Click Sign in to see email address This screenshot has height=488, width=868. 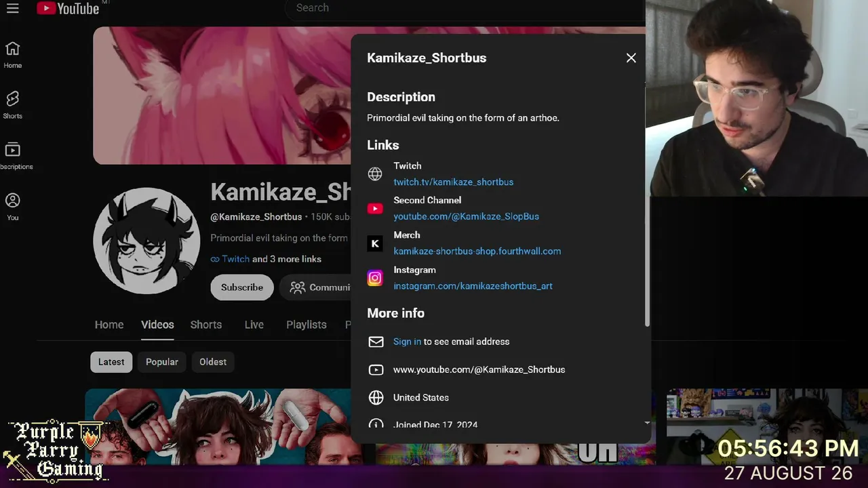(x=407, y=342)
